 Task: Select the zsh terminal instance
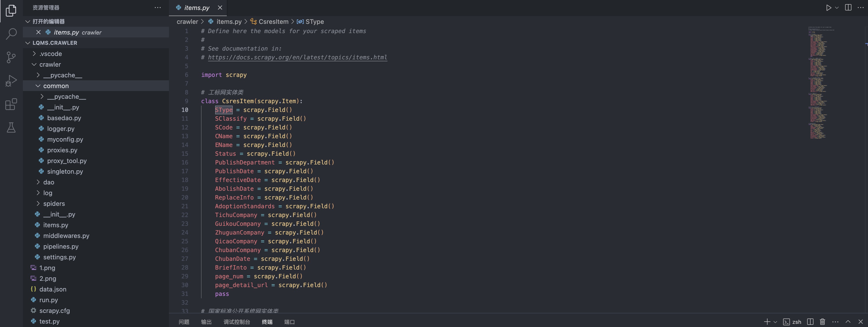(x=792, y=322)
